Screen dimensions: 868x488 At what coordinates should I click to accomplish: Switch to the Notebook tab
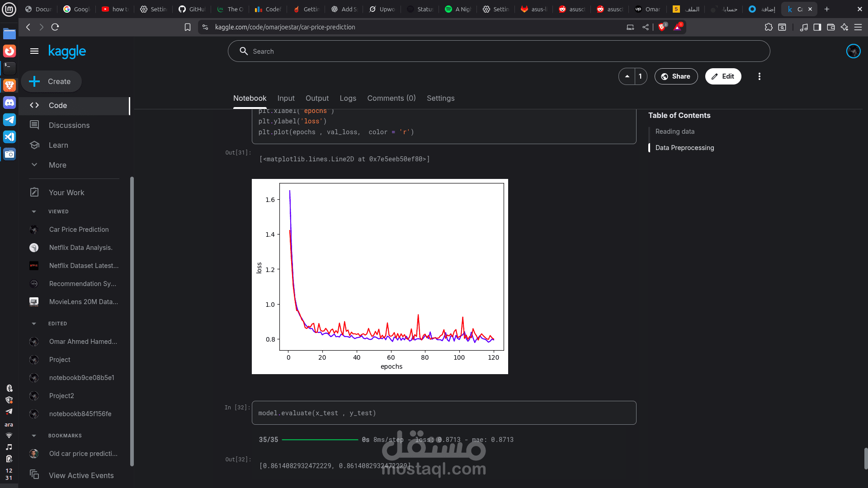[250, 98]
